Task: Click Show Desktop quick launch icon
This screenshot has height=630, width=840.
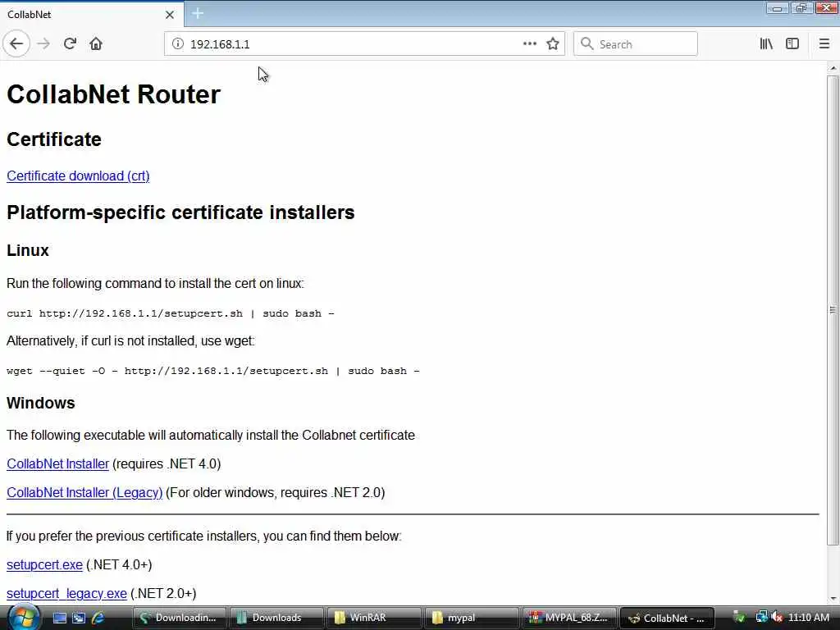Action: point(59,619)
